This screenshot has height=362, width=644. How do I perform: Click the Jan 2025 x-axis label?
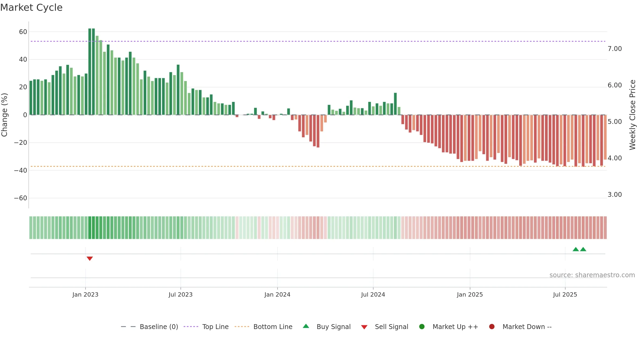[x=470, y=294]
